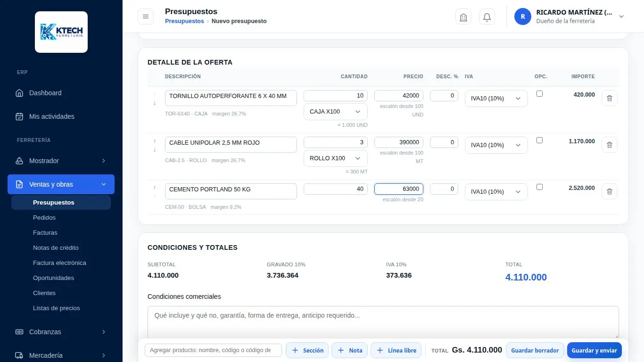Image resolution: width=644 pixels, height=362 pixels.
Task: Toggle the sidebar with the hamburger icon
Action: [x=146, y=16]
